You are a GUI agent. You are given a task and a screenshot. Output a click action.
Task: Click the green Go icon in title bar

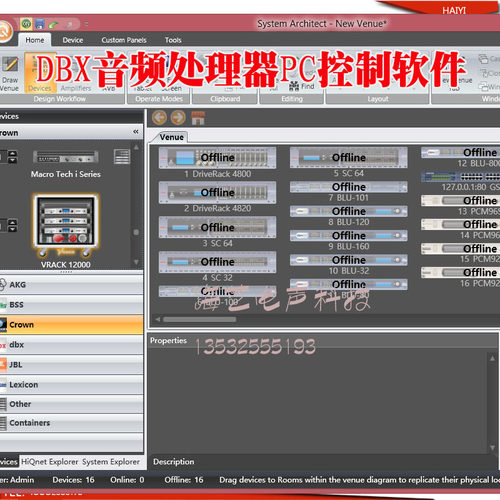tap(27, 24)
